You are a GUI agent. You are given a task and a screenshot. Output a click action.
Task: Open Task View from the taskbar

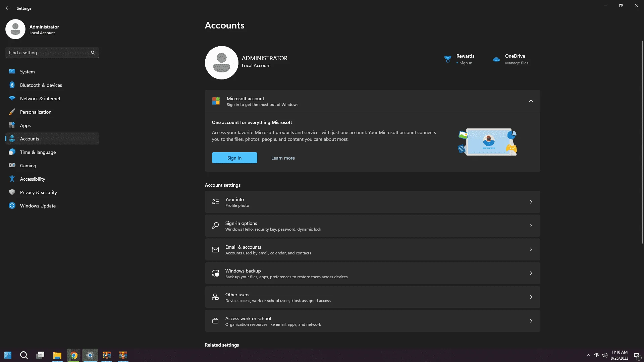click(41, 355)
